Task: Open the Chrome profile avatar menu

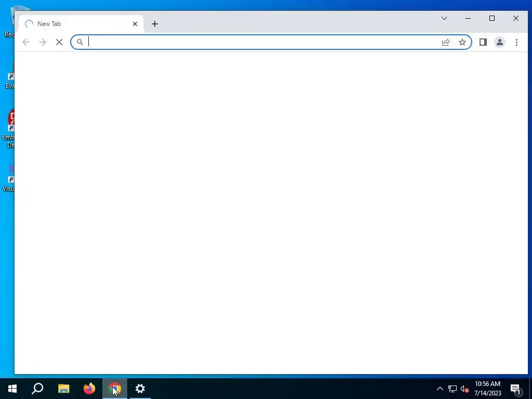Action: point(499,42)
